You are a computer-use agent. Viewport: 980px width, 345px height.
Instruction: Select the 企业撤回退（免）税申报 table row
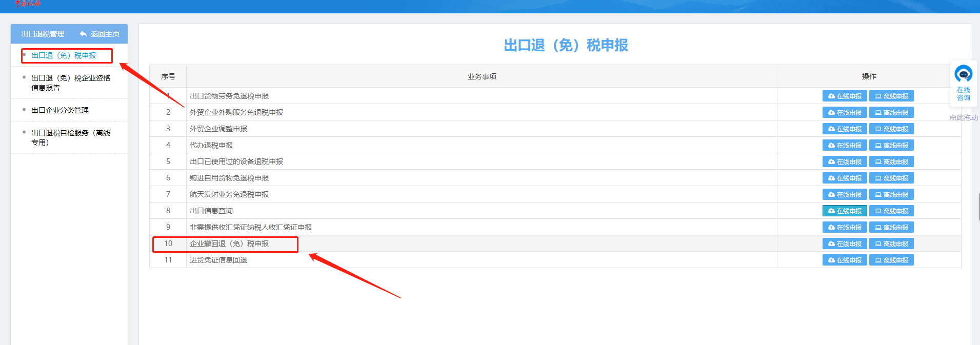click(x=229, y=244)
